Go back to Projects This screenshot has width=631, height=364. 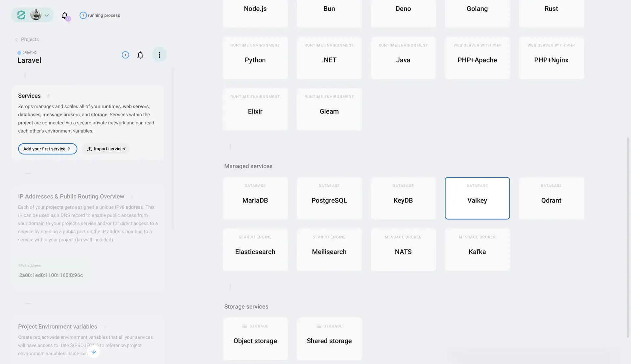pyautogui.click(x=27, y=39)
